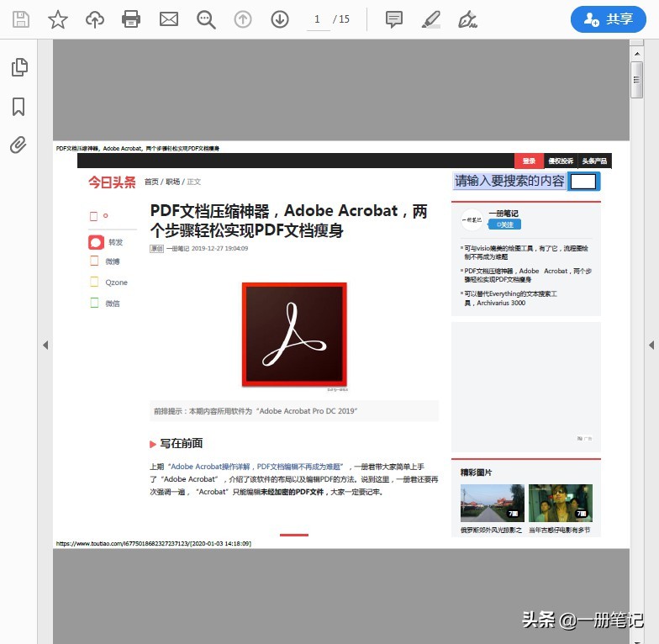Open the attachments paperclip panel
659x644 pixels.
click(x=18, y=145)
